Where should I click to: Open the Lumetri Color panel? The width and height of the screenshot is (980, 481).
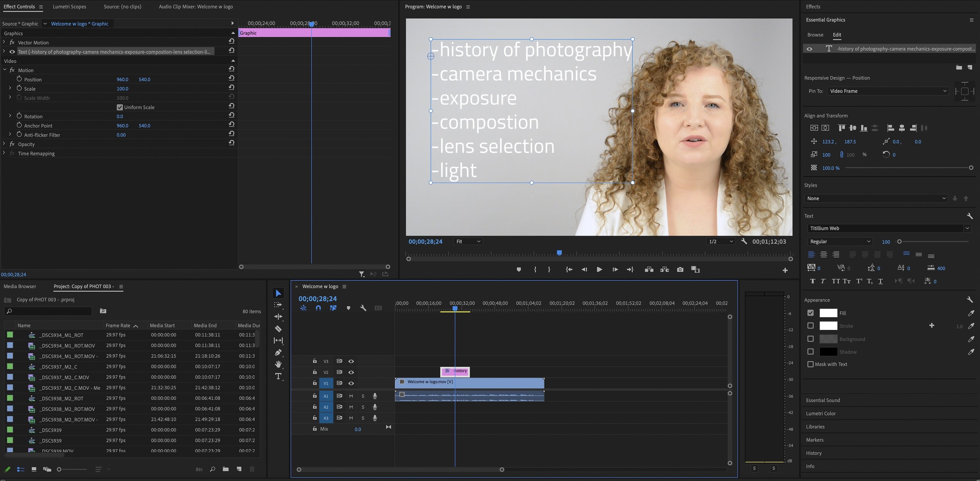[820, 414]
